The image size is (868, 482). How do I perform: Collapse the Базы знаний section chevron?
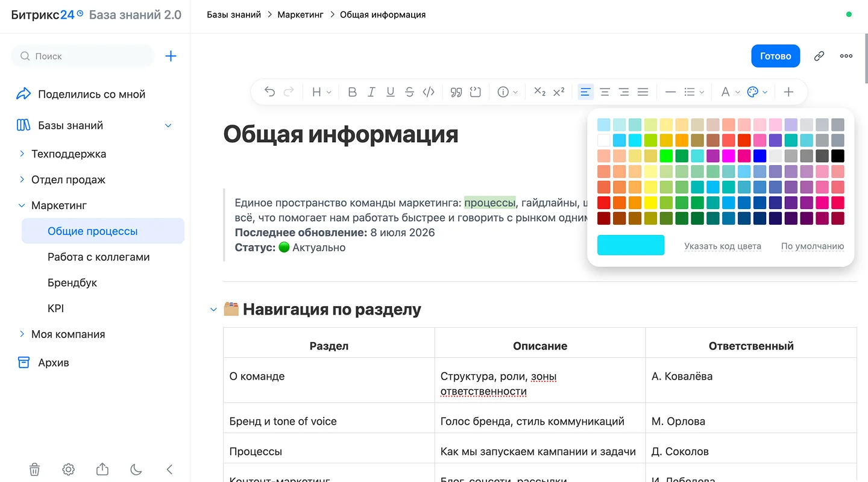168,125
